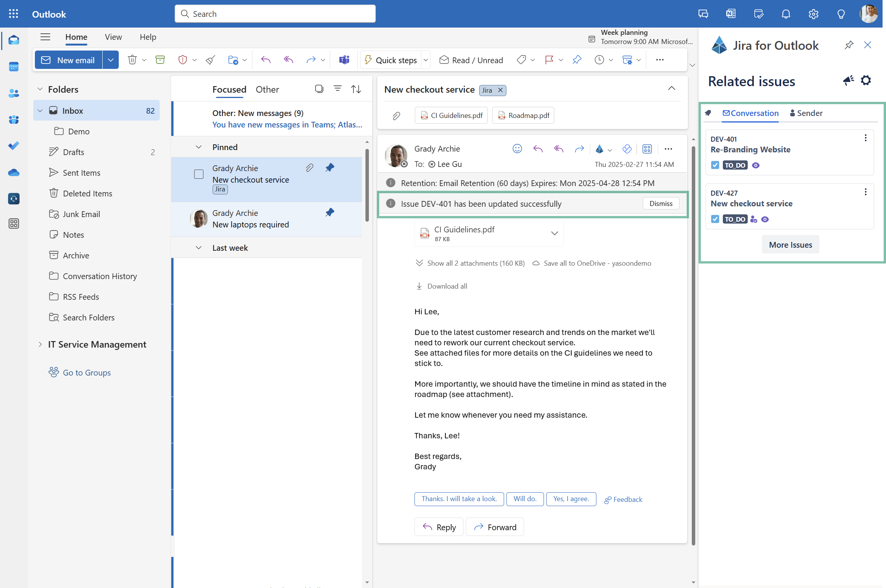Open the New email dropdown arrow
The width and height of the screenshot is (886, 588).
[111, 60]
